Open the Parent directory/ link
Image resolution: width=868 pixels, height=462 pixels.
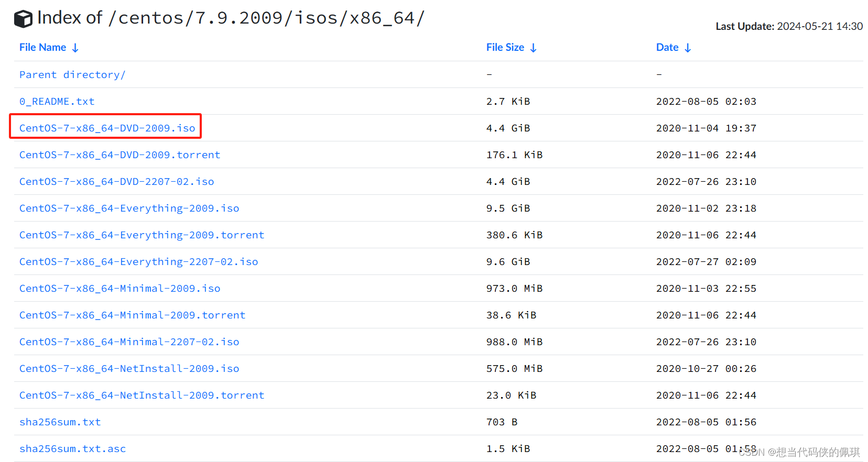point(72,75)
